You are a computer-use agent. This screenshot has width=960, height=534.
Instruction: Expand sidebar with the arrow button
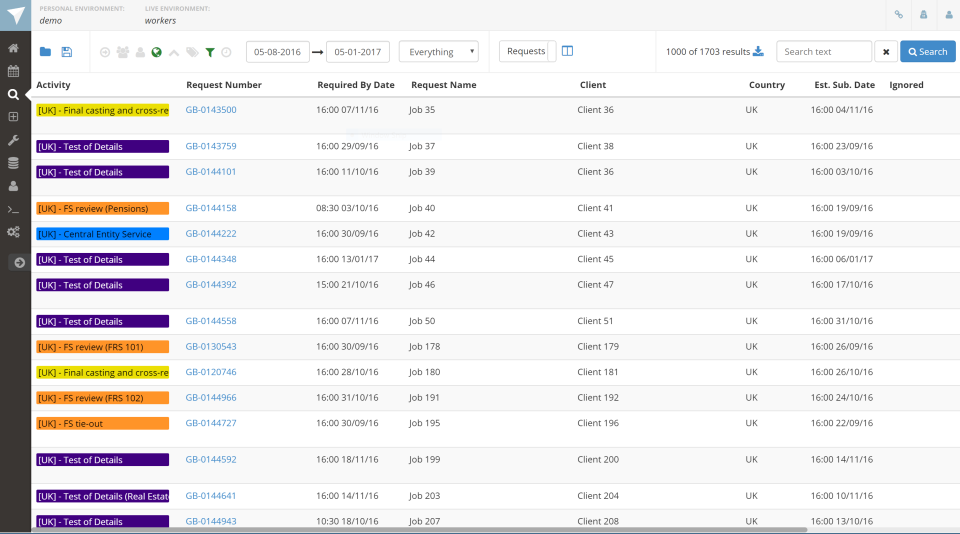pyautogui.click(x=18, y=262)
